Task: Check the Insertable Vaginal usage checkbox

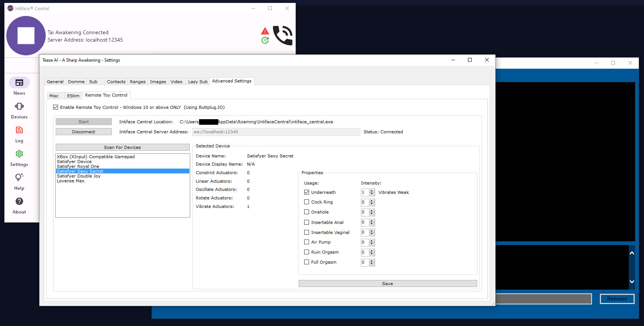Action: 306,232
